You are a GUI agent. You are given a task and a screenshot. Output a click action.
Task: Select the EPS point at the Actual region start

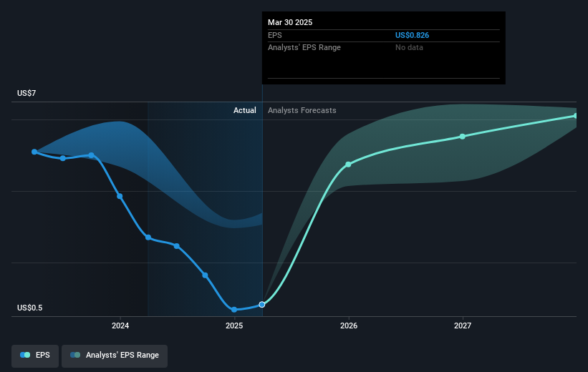[x=148, y=238]
